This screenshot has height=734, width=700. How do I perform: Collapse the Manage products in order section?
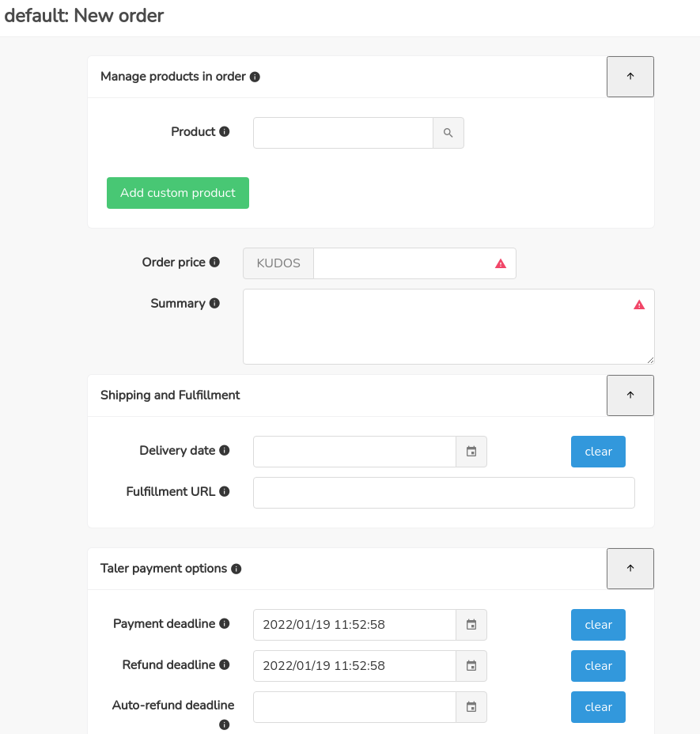click(x=630, y=77)
